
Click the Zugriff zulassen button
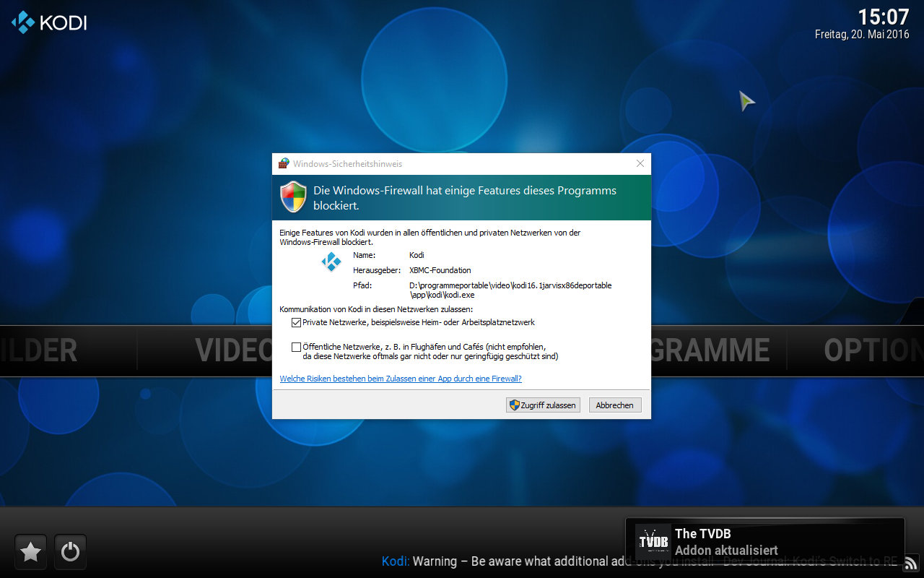[x=543, y=405]
